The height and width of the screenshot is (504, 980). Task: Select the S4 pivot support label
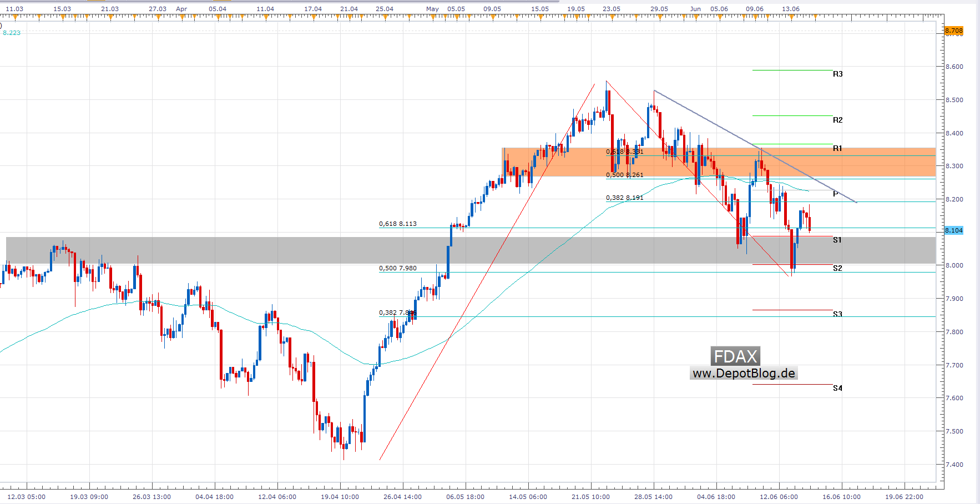click(837, 388)
